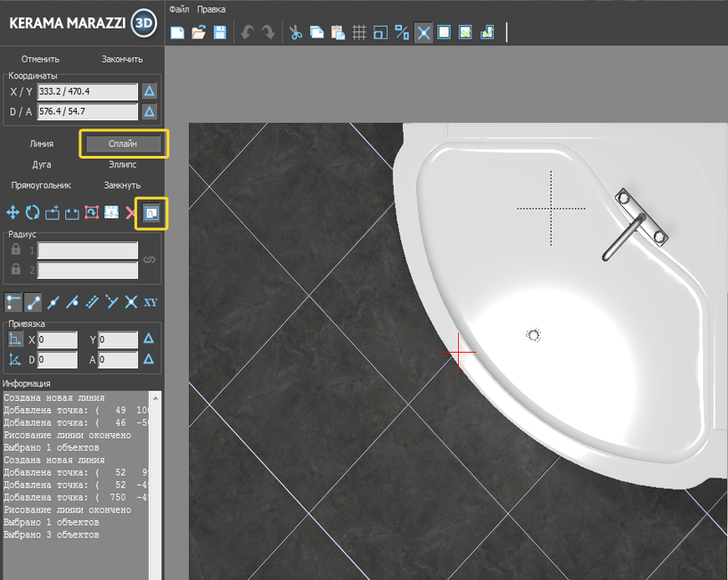Toggle the orthogonal snap icon
The image size is (728, 580).
click(x=13, y=302)
